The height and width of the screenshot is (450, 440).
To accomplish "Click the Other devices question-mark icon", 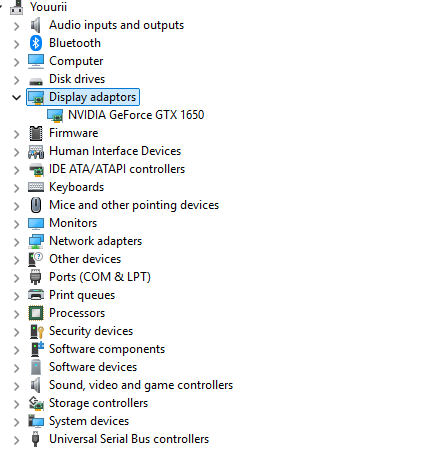I will click(36, 259).
